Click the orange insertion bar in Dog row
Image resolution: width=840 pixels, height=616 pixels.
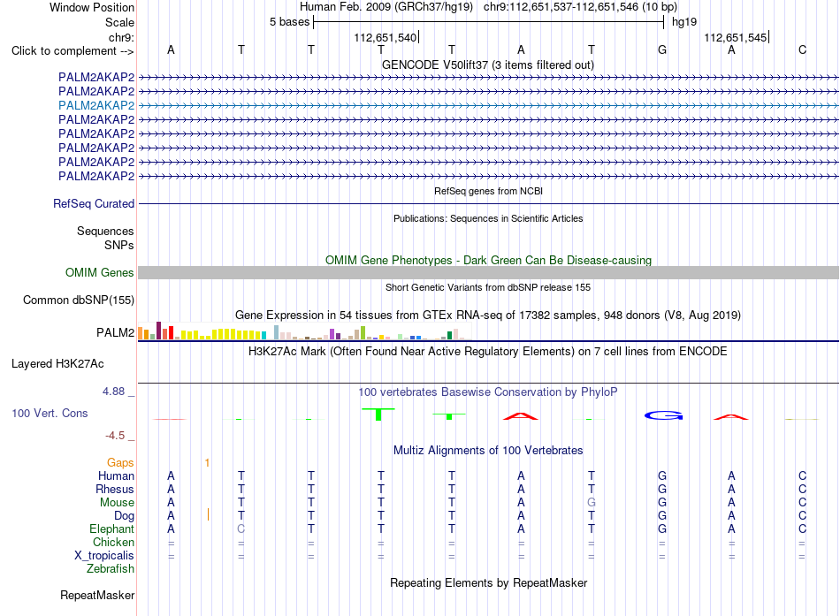(x=208, y=514)
